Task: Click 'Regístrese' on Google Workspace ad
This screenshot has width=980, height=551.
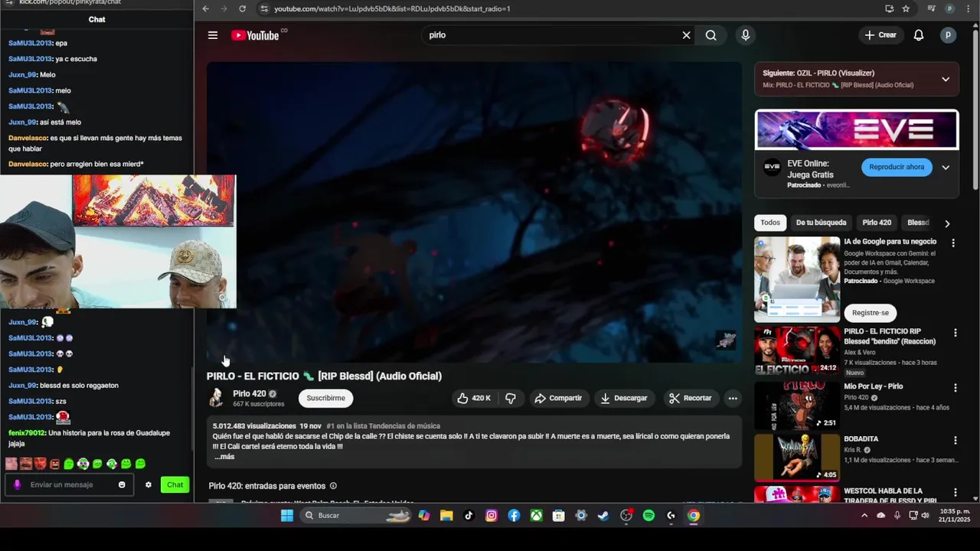Action: [871, 313]
